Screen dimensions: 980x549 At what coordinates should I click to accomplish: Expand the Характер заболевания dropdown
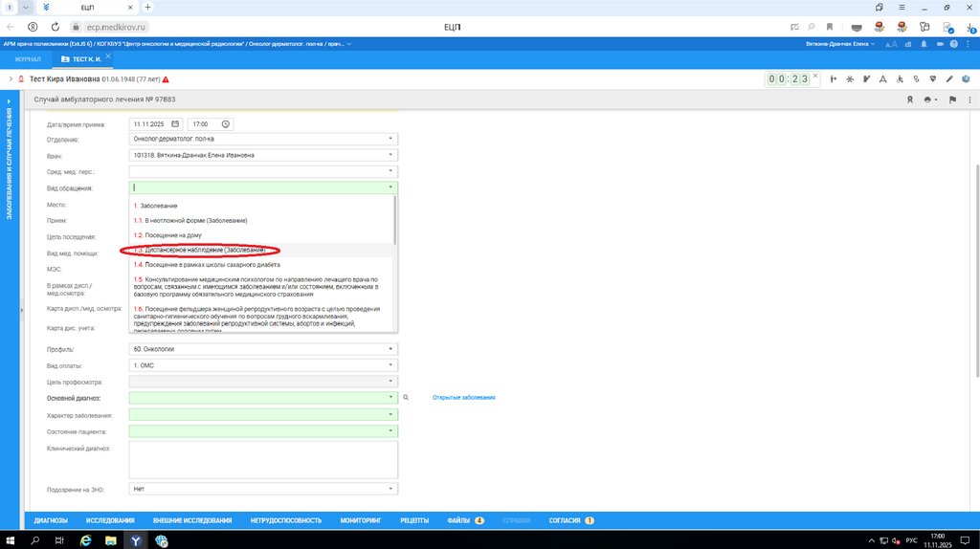pyautogui.click(x=390, y=415)
